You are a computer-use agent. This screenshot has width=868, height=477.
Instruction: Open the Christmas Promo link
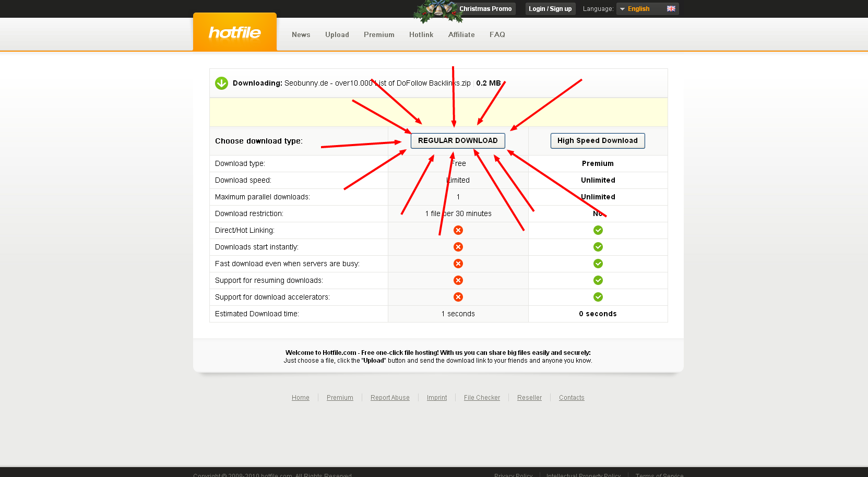(485, 9)
